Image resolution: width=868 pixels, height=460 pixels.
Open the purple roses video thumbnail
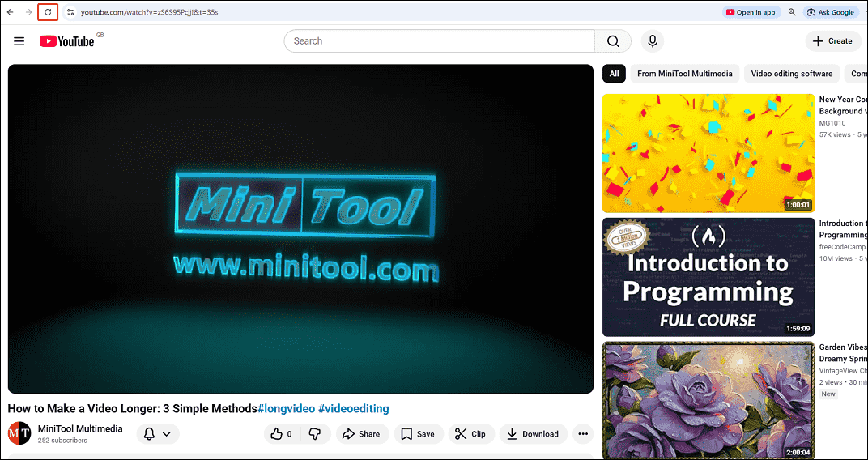[x=708, y=400]
